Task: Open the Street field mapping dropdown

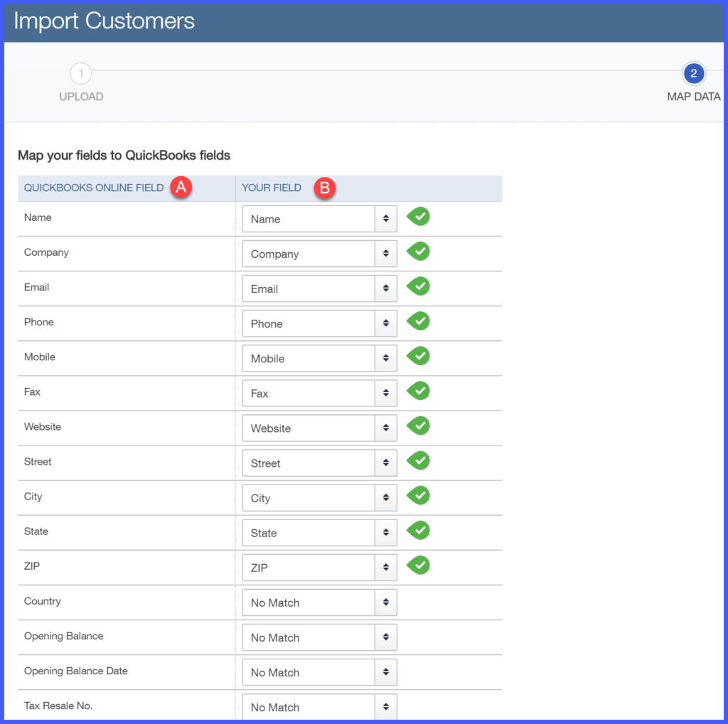Action: click(319, 463)
